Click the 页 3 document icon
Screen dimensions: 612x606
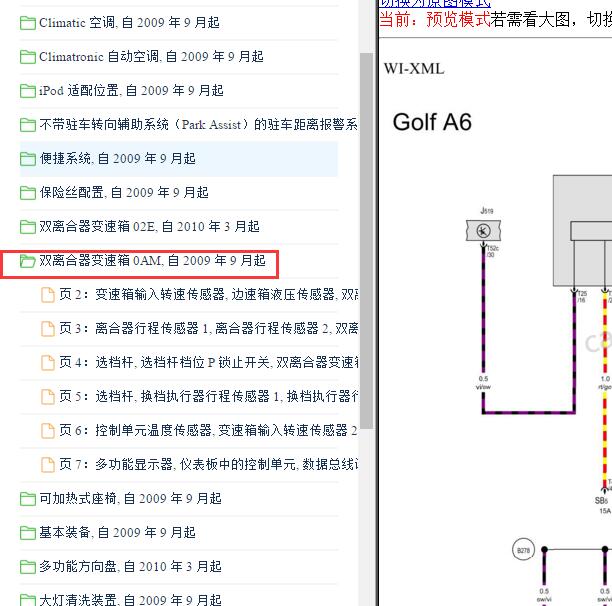click(x=48, y=329)
